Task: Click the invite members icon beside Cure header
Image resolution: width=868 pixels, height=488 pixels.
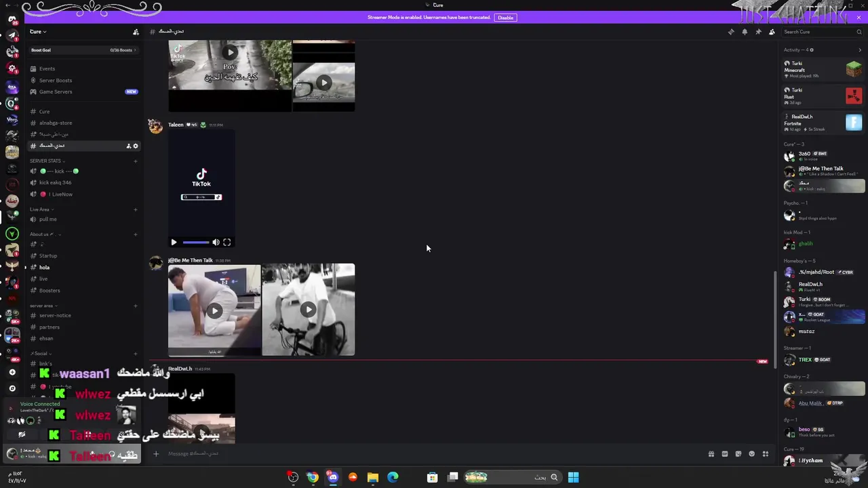Action: coord(136,32)
